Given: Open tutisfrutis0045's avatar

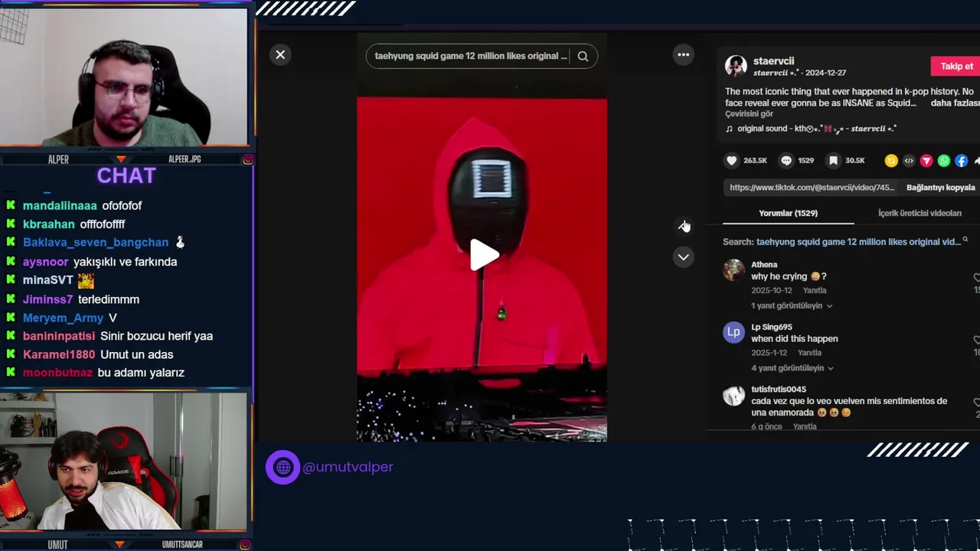Looking at the screenshot, I should [x=733, y=395].
